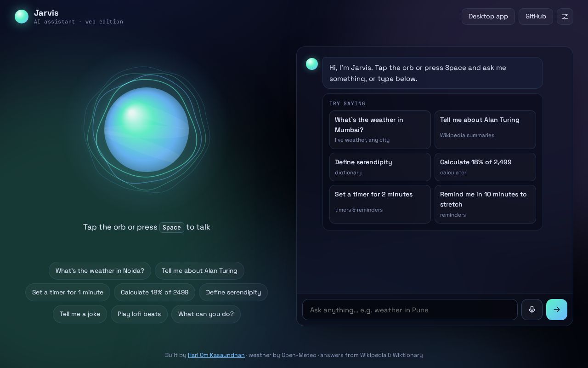
Task: Pick "What's the weather in Noida?" chip
Action: 100,270
